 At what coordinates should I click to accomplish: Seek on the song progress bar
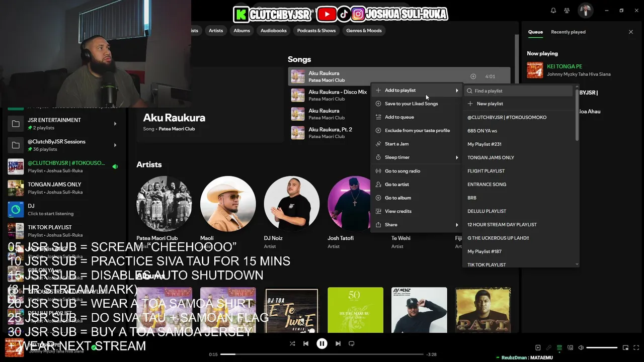point(322,354)
